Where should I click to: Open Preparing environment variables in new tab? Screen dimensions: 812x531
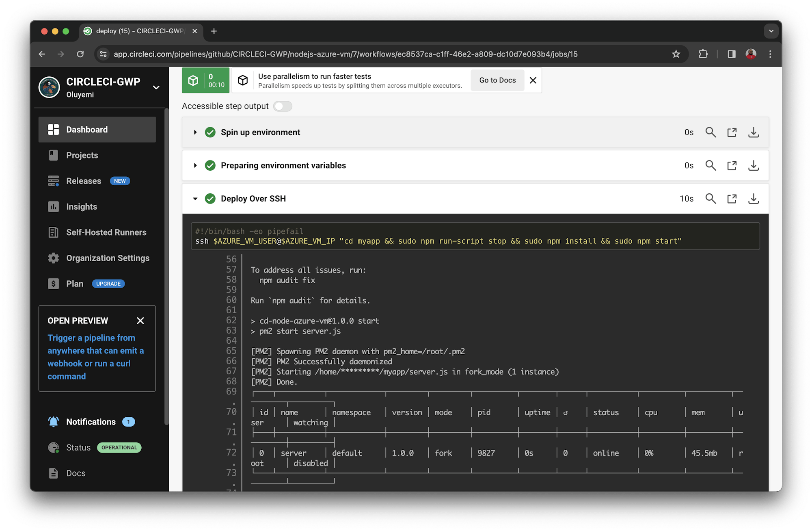[x=732, y=165]
